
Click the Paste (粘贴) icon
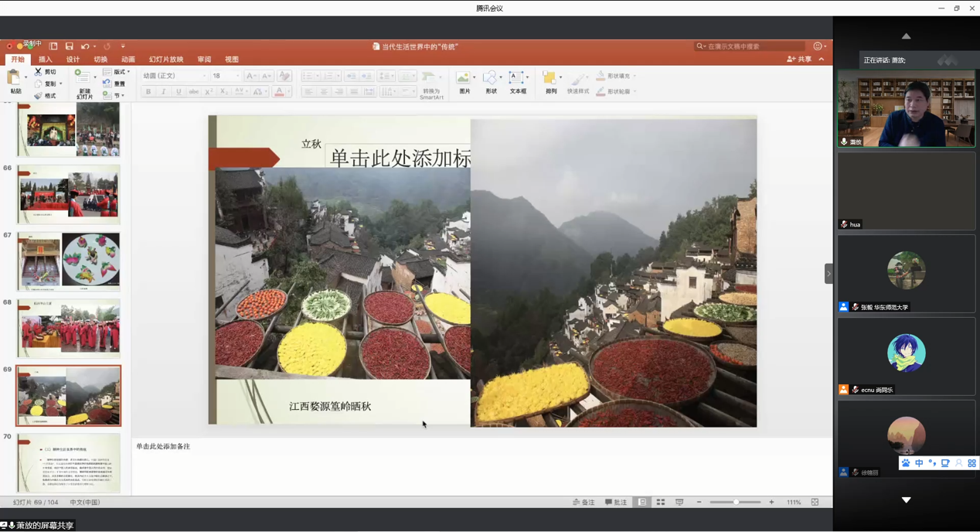[x=13, y=77]
